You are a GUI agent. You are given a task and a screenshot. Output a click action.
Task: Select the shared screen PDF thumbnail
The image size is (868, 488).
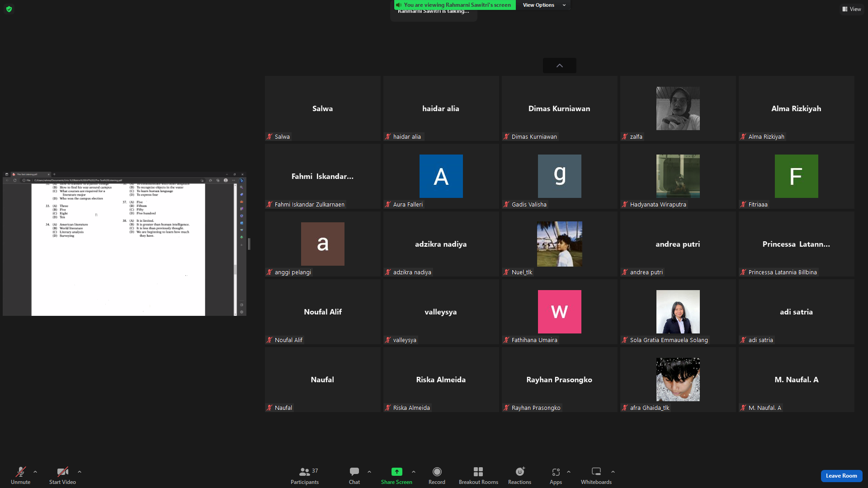tap(124, 244)
